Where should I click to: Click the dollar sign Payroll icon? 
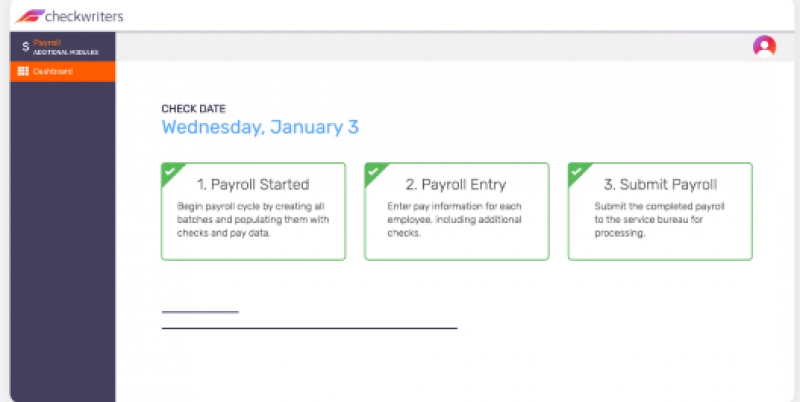pyautogui.click(x=25, y=46)
